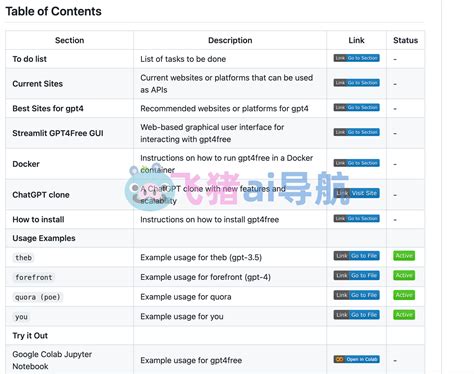Screen dimensions: 474x374
Task: Open the Current Sites Go to Section badge
Action: (356, 83)
